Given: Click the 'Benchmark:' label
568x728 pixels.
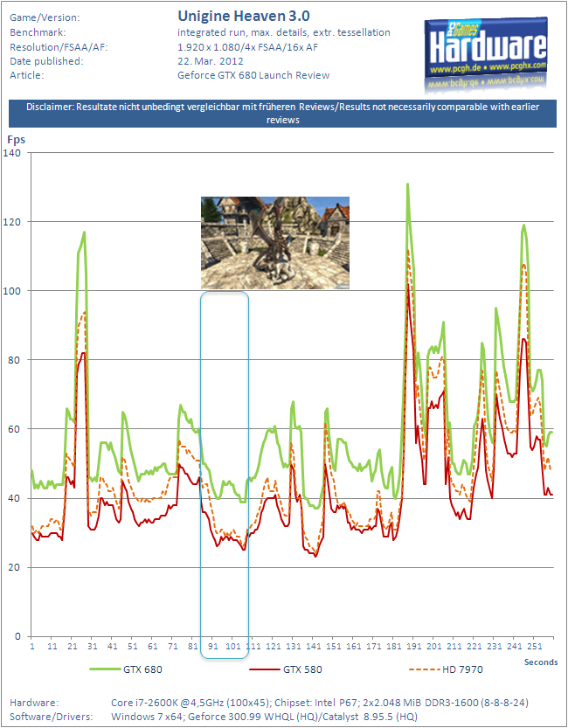Looking at the screenshot, I should pos(38,32).
